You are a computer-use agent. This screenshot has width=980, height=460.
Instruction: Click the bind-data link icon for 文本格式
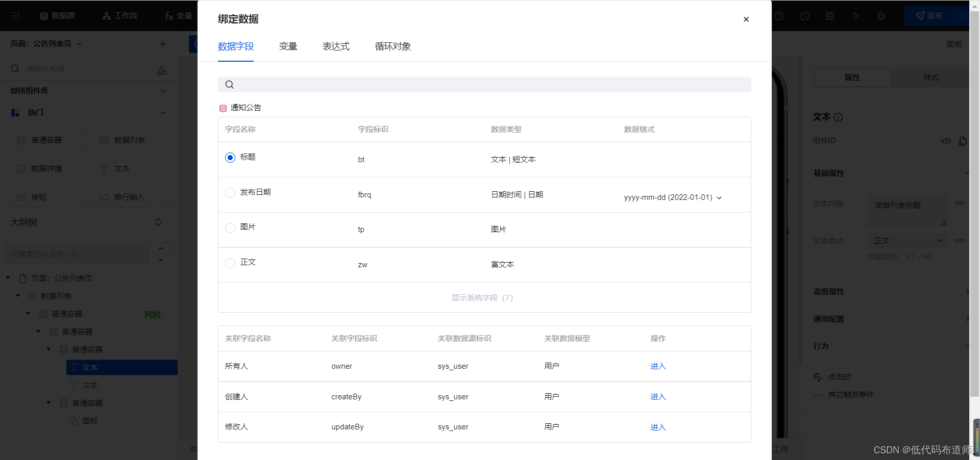960,241
